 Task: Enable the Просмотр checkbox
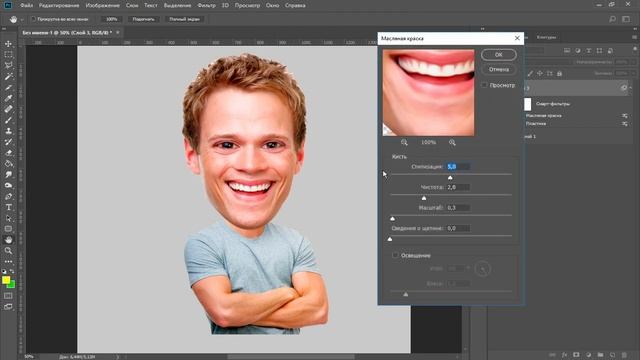(x=484, y=85)
